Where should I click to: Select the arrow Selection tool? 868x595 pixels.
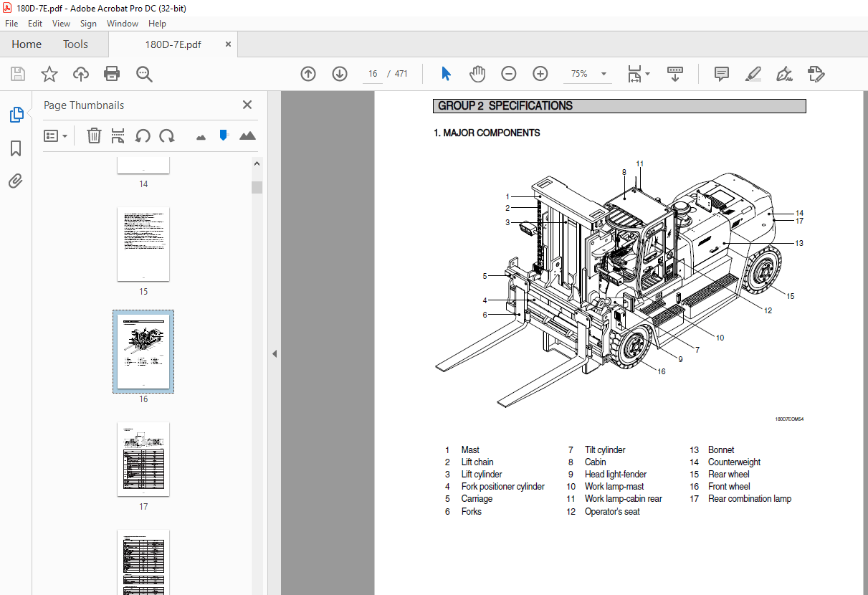click(446, 73)
